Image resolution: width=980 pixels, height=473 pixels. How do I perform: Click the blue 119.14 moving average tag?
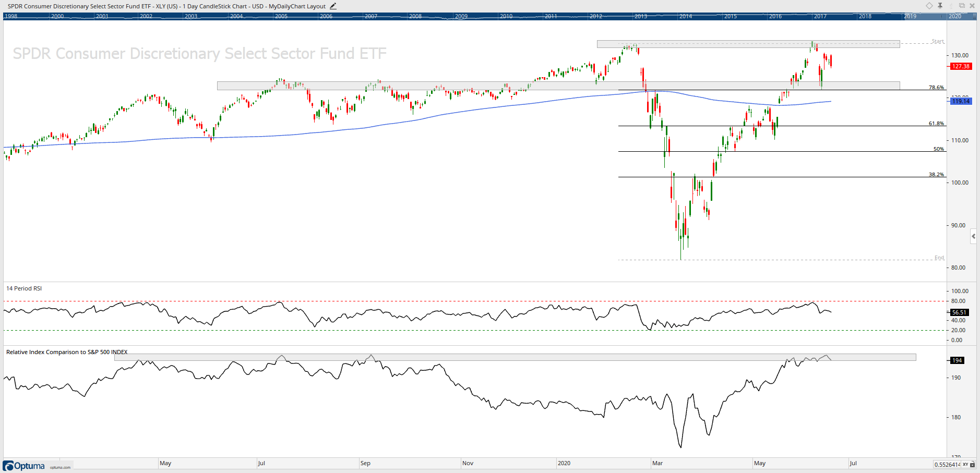point(961,101)
